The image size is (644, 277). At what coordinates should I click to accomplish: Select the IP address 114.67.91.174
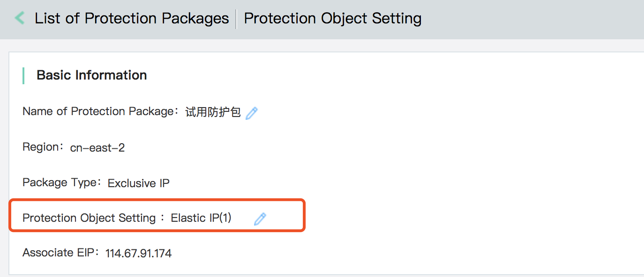pyautogui.click(x=139, y=254)
